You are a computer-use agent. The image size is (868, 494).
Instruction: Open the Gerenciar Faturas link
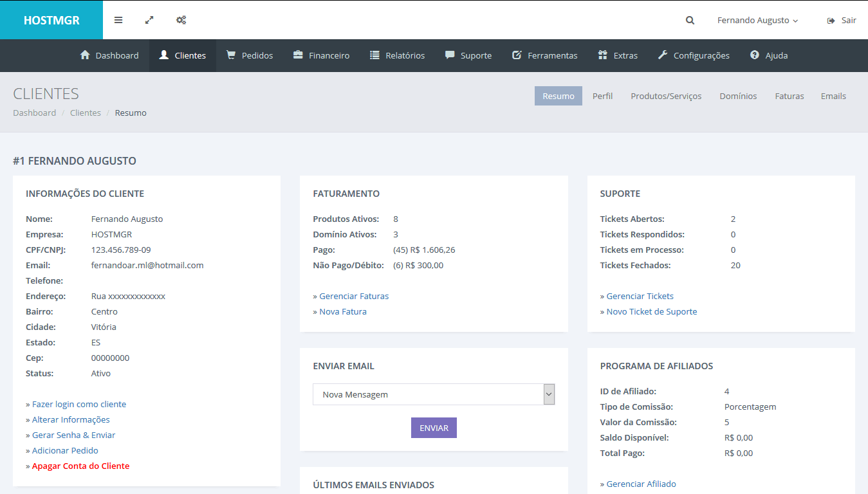(x=354, y=296)
